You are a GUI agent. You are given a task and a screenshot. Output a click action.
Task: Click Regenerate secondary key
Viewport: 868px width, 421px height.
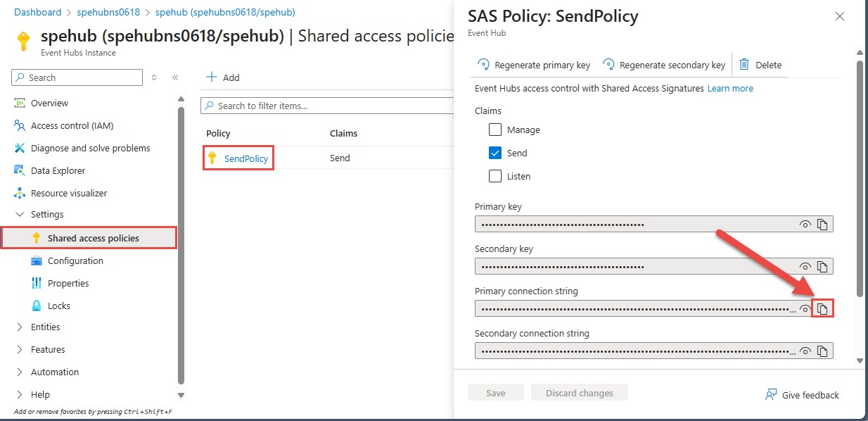tap(664, 65)
